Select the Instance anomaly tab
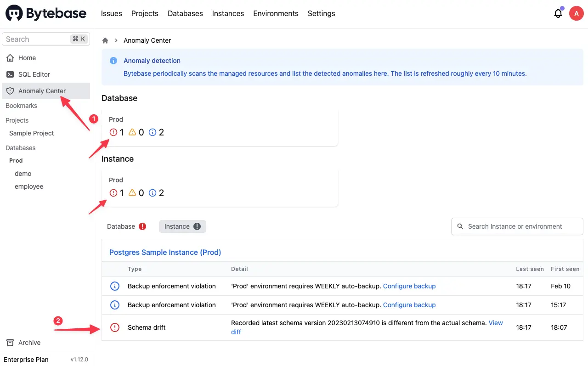 182,226
